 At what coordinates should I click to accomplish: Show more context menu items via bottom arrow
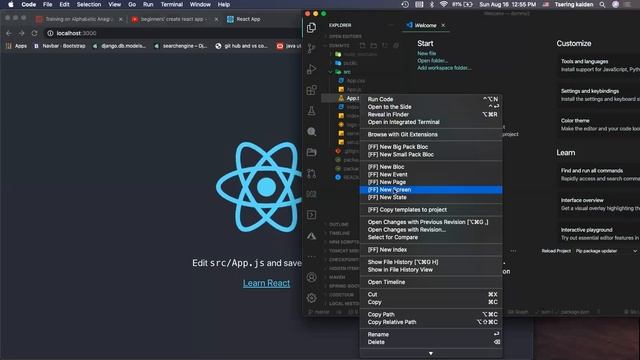[431, 353]
